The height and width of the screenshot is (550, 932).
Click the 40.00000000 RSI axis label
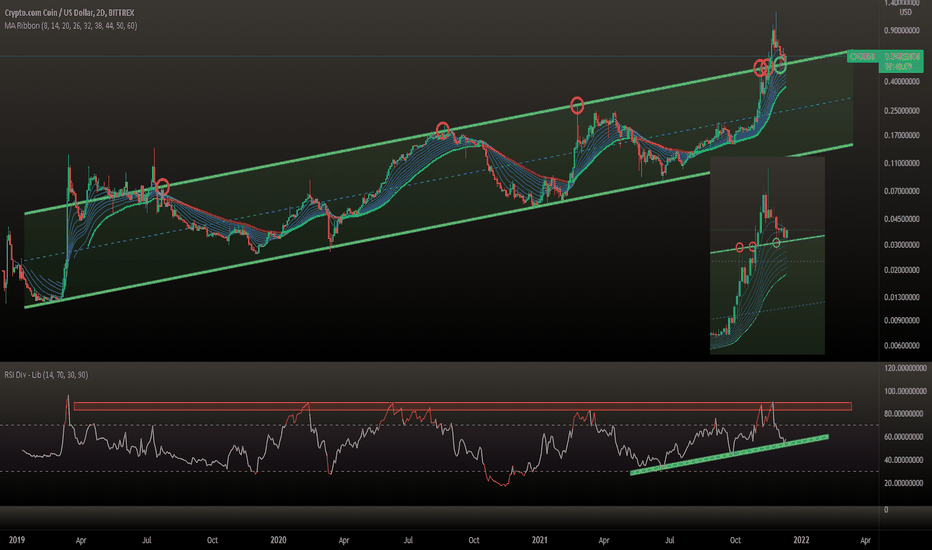(903, 460)
